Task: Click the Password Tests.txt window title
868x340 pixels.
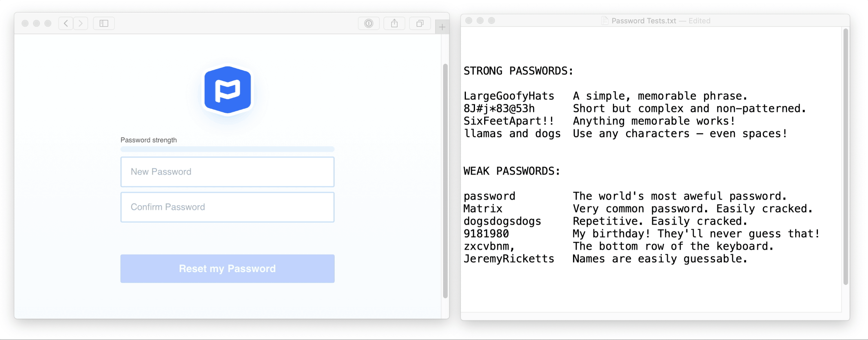Action: [x=644, y=21]
